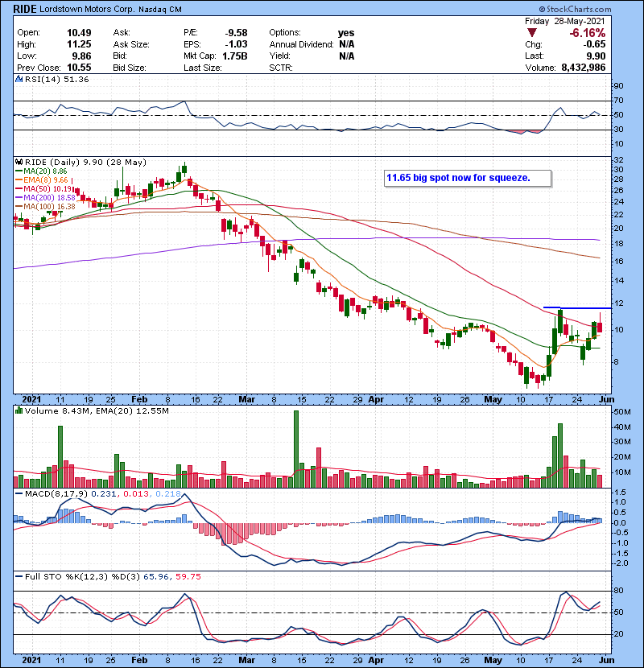The image size is (644, 668).
Task: Click the P/E value -9.58
Action: coord(236,33)
